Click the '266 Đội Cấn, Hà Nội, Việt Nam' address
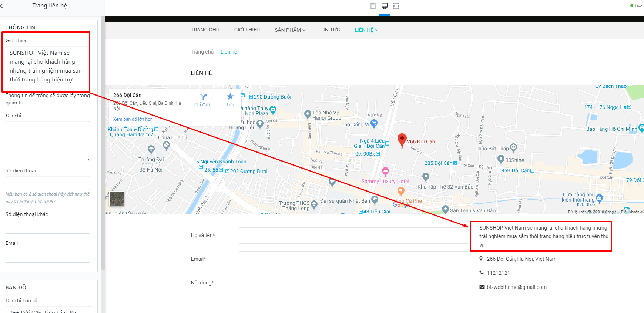This screenshot has width=644, height=313. (521, 259)
